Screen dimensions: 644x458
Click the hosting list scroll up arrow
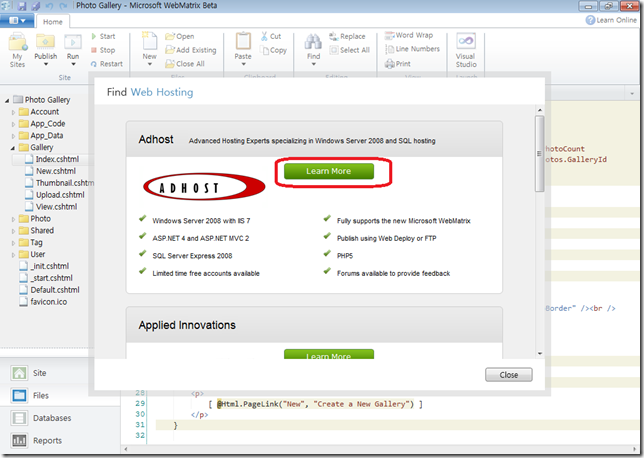pos(540,110)
